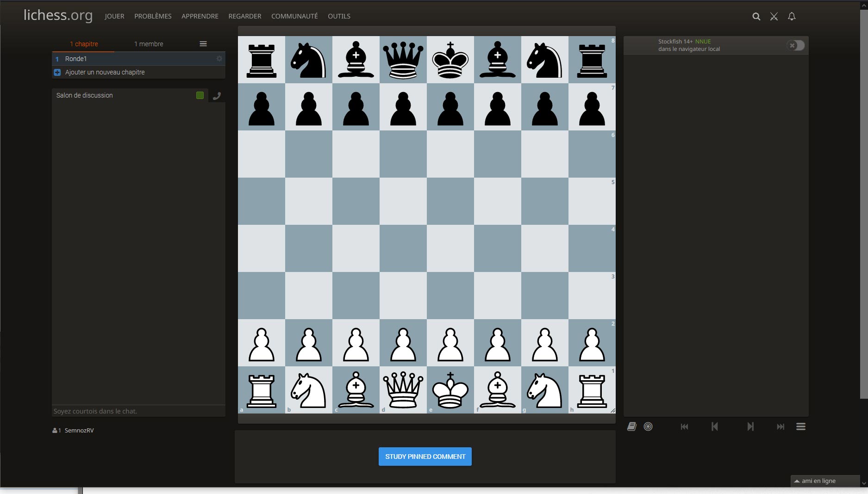The height and width of the screenshot is (494, 868).
Task: Click the practice target icon
Action: (648, 426)
